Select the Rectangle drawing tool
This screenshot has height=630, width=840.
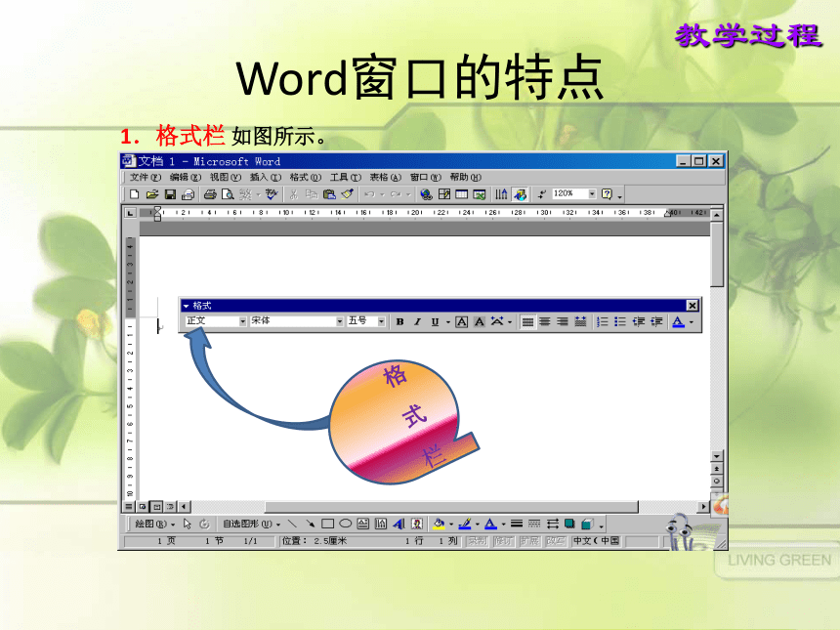tap(328, 524)
